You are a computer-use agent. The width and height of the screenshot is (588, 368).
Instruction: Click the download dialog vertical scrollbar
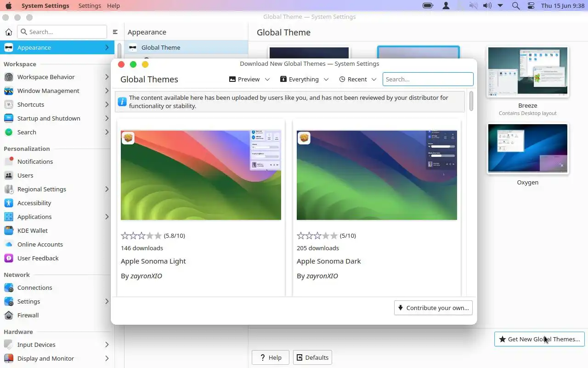[x=471, y=101]
